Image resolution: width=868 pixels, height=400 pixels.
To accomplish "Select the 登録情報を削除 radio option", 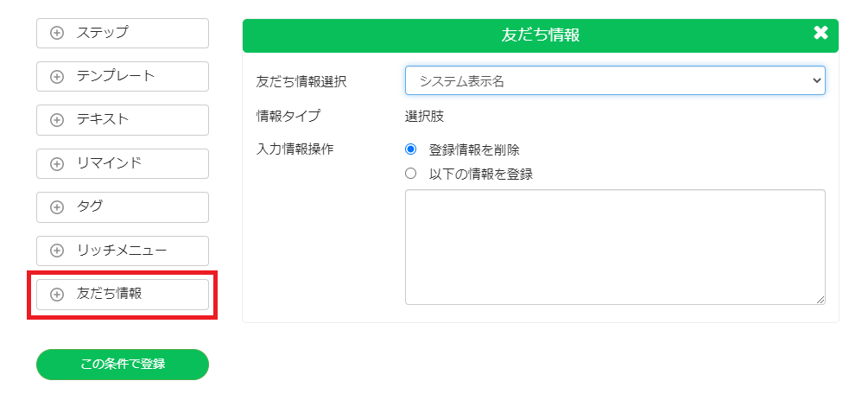I will tap(410, 149).
